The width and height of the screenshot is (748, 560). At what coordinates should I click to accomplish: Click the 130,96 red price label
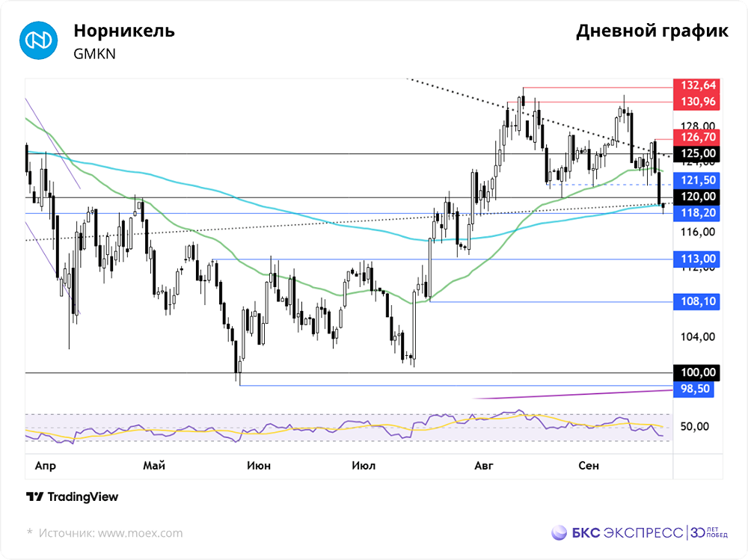[696, 102]
